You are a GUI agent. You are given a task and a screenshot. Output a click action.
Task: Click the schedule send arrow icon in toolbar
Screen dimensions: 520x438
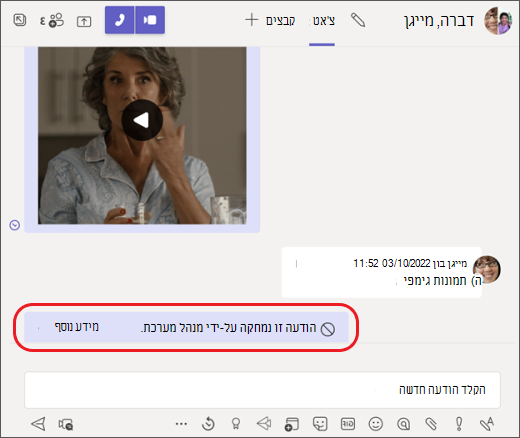coord(264,424)
